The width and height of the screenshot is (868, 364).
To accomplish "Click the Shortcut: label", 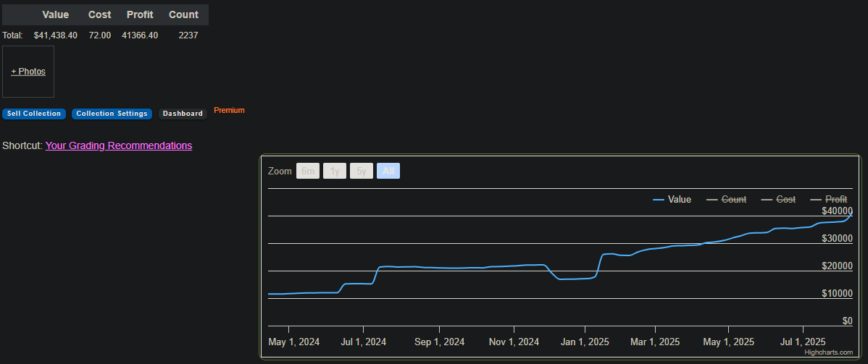I will [x=22, y=145].
